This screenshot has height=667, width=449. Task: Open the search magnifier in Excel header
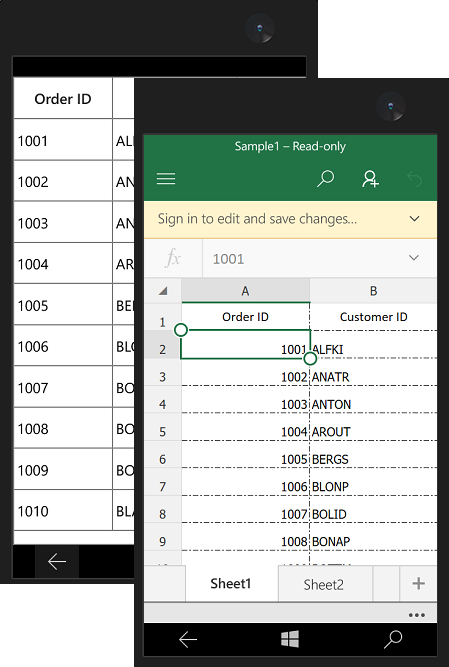tap(325, 179)
